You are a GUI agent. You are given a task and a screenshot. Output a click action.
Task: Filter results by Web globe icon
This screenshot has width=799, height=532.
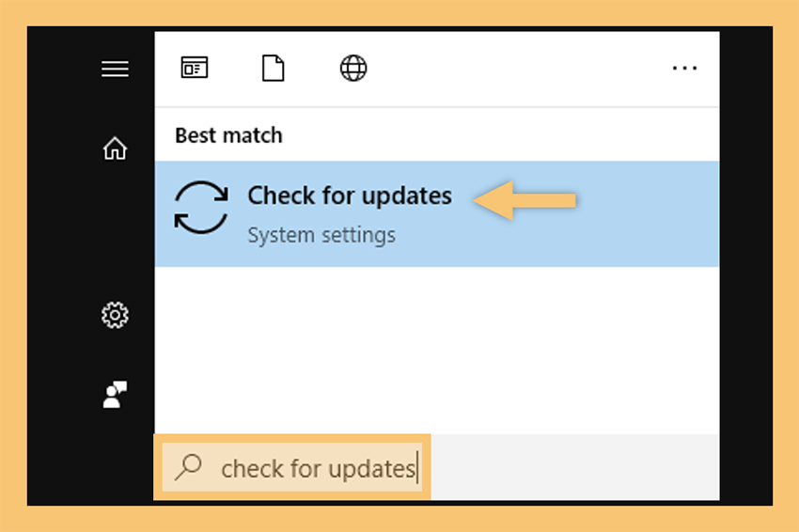tap(353, 68)
